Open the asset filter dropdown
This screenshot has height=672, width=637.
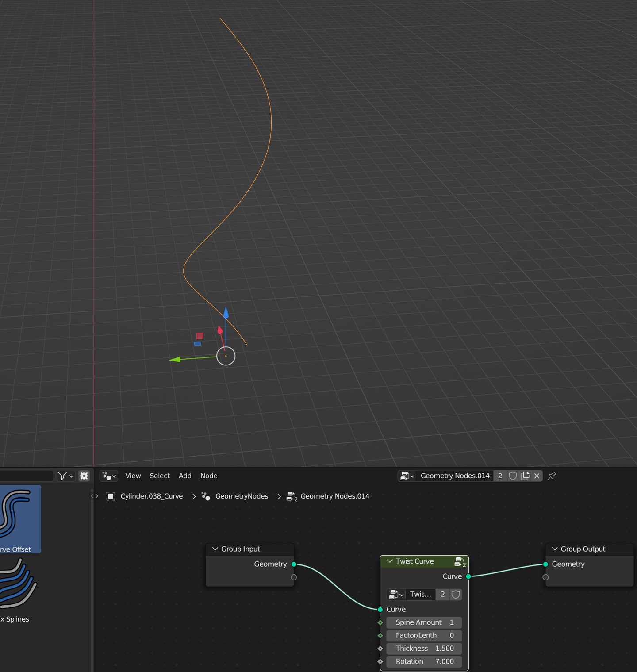point(65,476)
